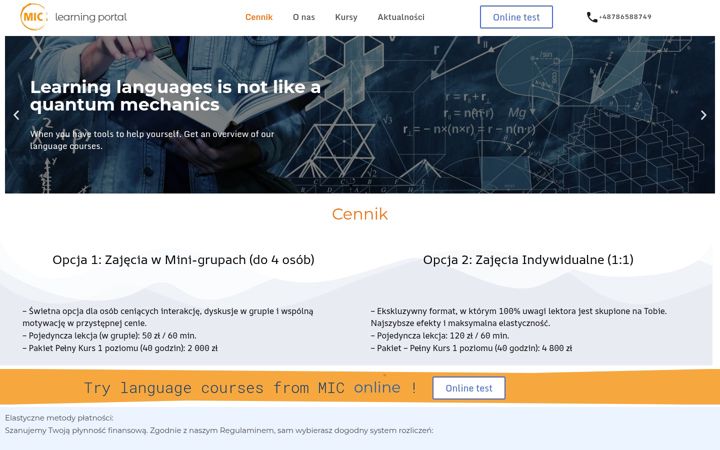Click group lesson price 50 zł line
This screenshot has height=450, width=720.
(109, 336)
